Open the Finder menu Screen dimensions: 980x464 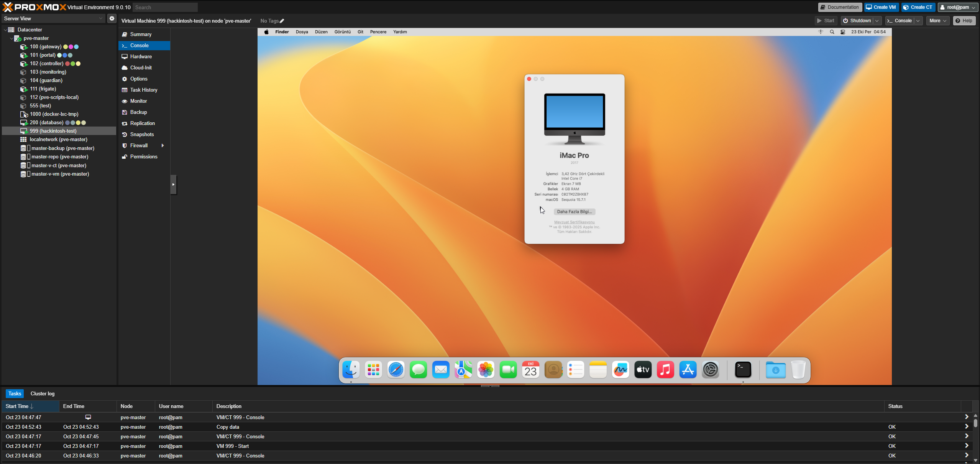pos(282,32)
